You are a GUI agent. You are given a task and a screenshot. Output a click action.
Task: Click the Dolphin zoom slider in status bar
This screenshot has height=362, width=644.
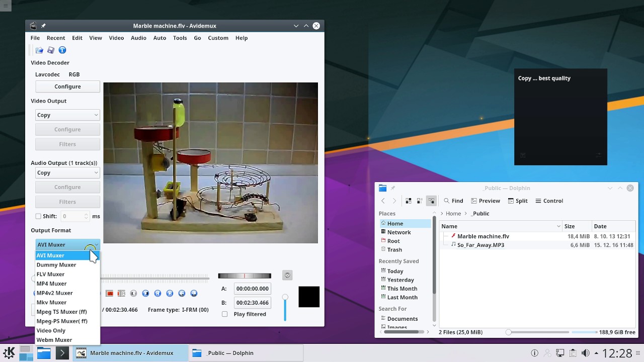pos(537,332)
